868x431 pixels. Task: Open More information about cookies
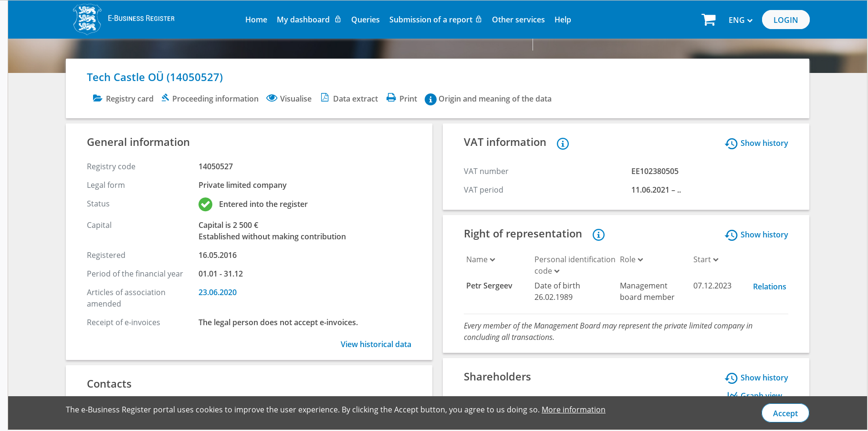pyautogui.click(x=573, y=410)
